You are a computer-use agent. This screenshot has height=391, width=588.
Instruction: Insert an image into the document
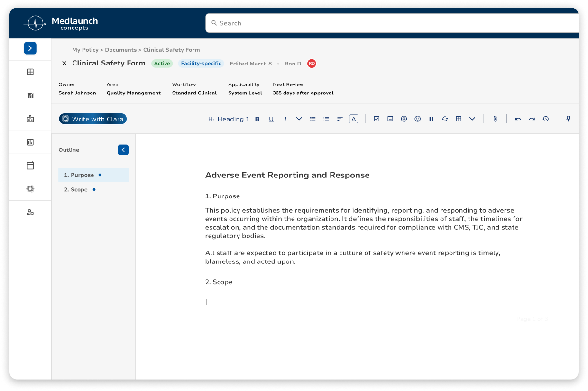click(390, 119)
